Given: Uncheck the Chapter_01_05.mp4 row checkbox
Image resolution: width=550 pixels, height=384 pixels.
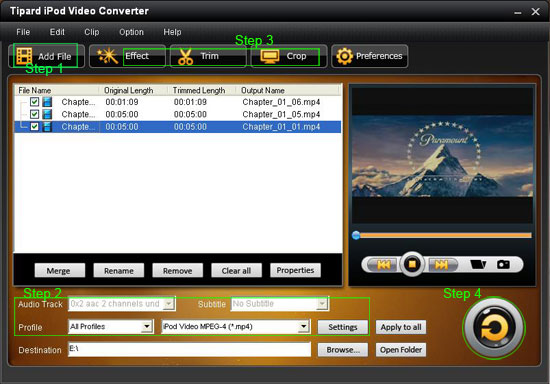Looking at the screenshot, I should (34, 114).
